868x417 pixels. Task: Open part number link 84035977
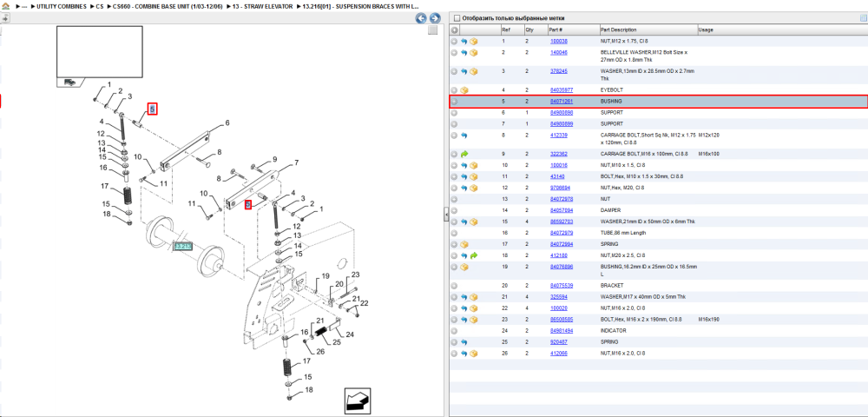tap(562, 90)
